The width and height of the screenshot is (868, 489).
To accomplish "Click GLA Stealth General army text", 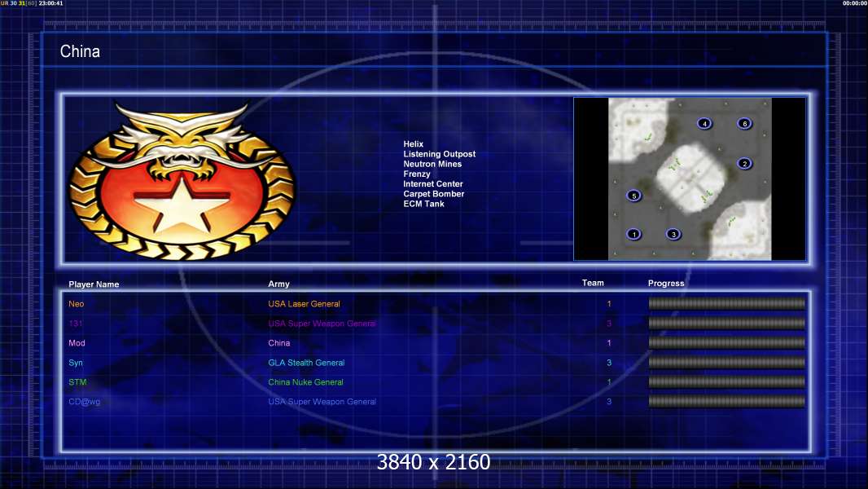I will [306, 363].
